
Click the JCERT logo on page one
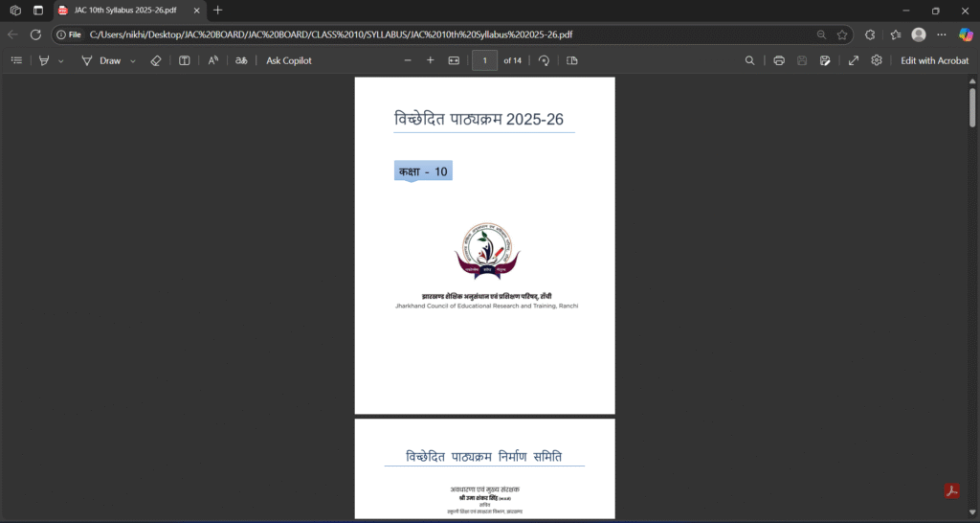(487, 252)
